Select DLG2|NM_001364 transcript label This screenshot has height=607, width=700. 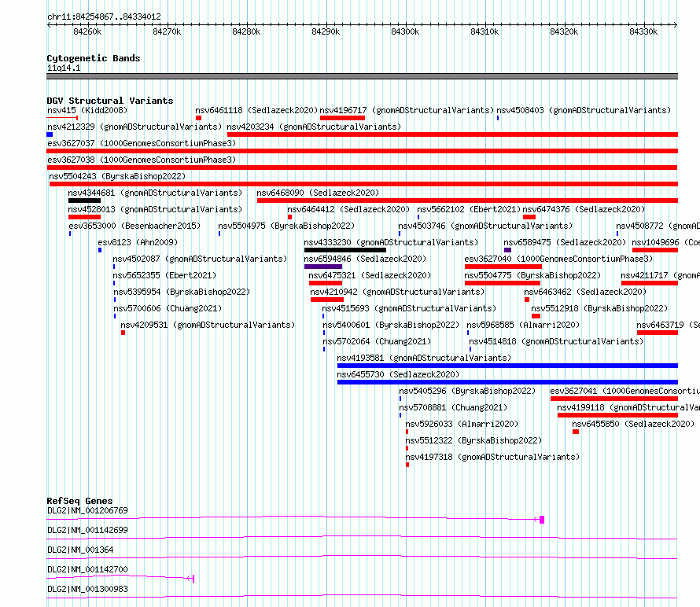tap(80, 550)
